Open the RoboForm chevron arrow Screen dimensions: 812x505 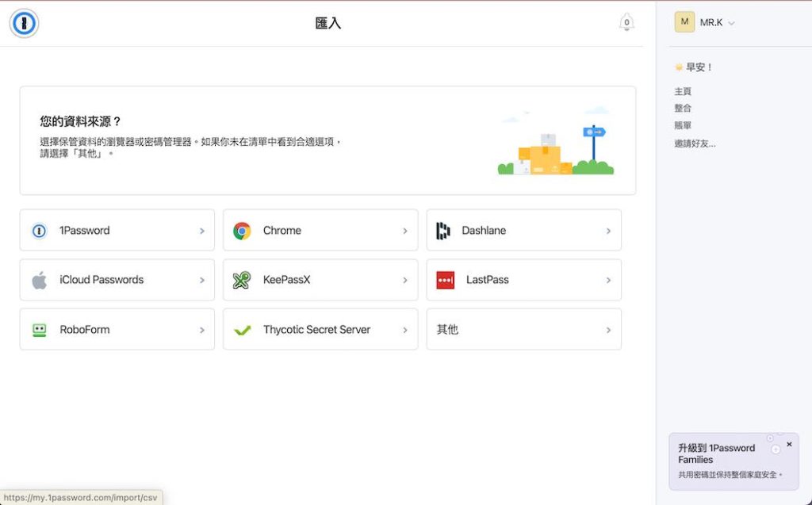pyautogui.click(x=202, y=330)
